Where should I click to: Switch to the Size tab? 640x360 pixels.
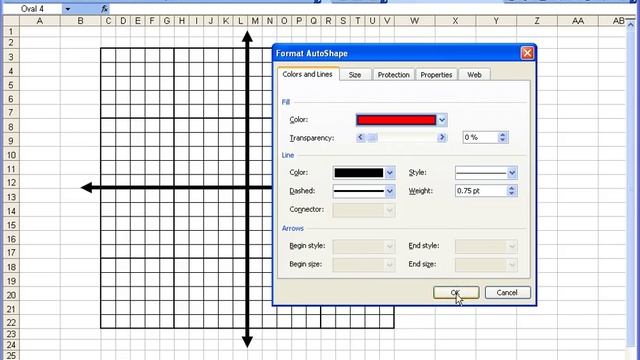355,75
